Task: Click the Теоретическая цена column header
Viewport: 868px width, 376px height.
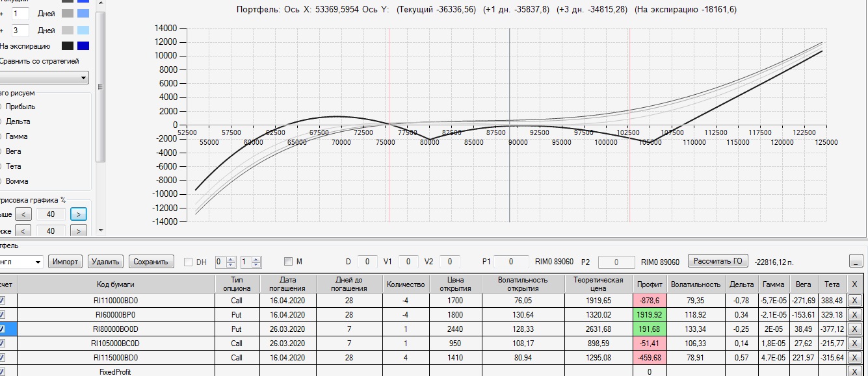Action: (x=598, y=284)
